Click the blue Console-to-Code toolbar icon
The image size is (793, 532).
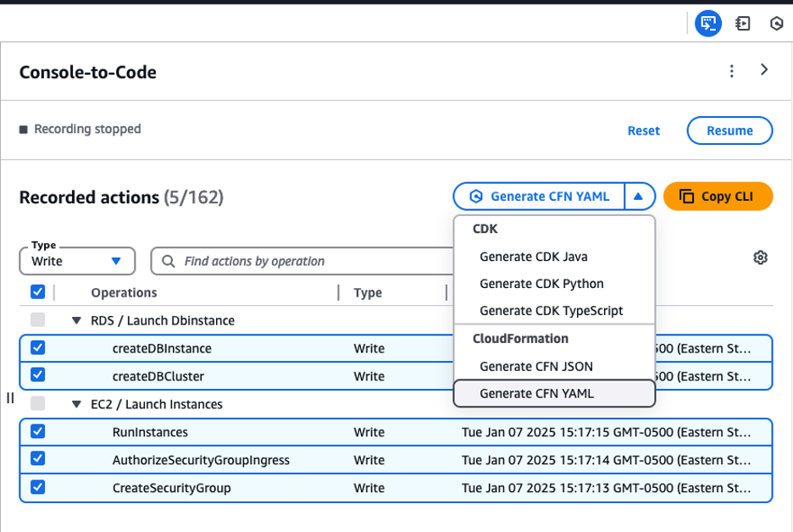pos(708,23)
